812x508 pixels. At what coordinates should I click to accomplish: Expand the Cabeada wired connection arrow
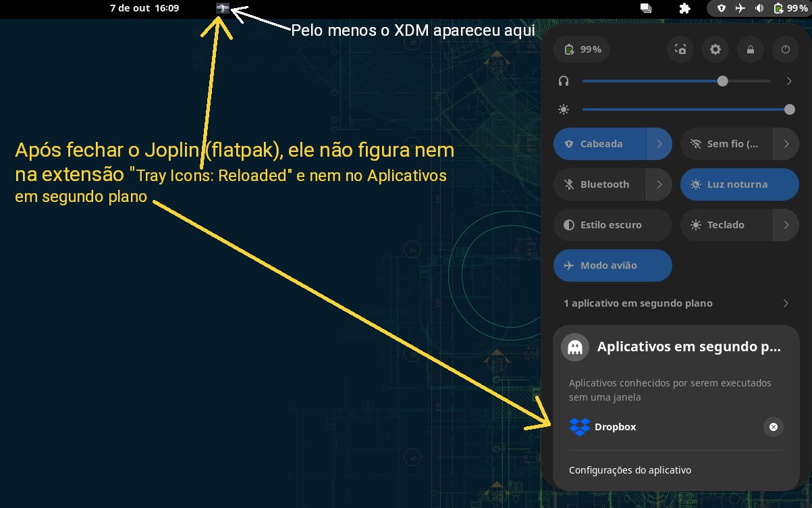[659, 144]
